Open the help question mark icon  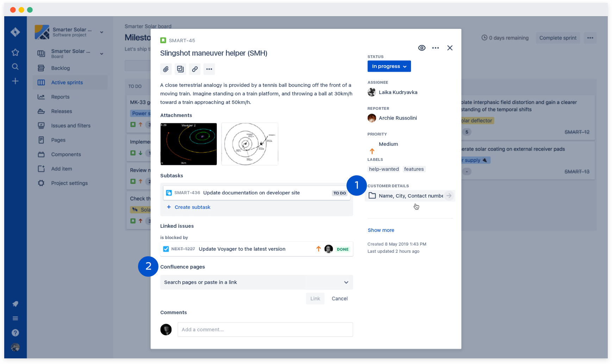click(15, 333)
